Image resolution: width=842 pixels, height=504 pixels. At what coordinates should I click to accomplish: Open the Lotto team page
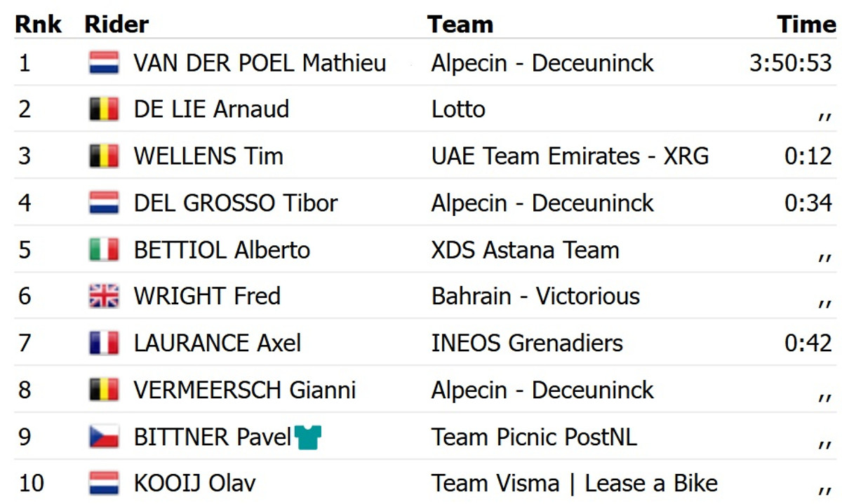coord(458,109)
